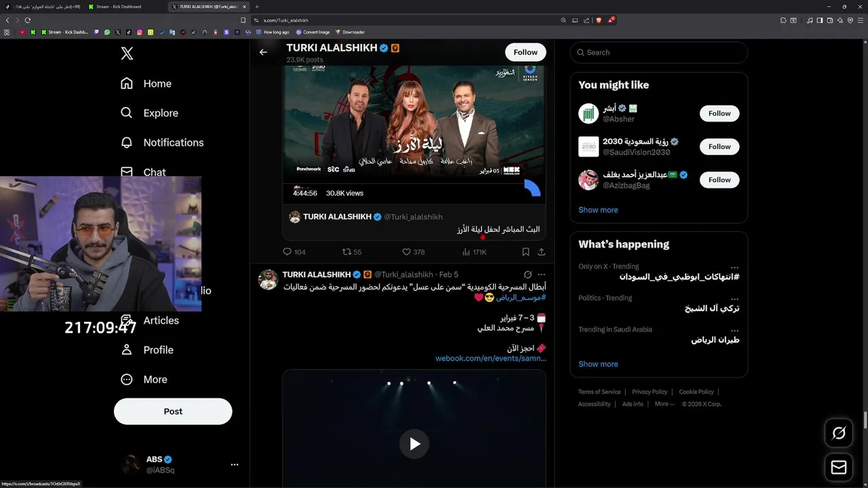Screen dimensions: 868x488
Task: Reply to the ليلة الأرز broadcast post
Action: [x=294, y=251]
